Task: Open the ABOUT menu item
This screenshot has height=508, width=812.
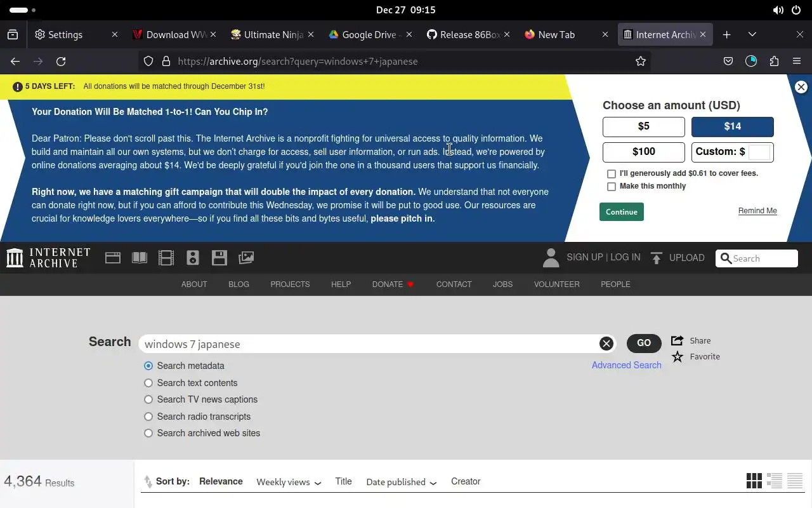Action: point(194,284)
